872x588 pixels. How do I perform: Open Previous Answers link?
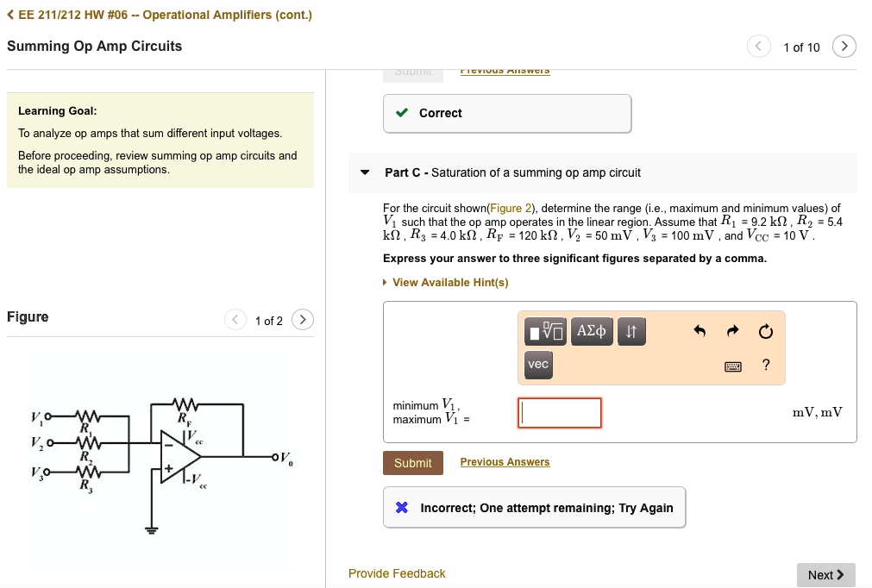point(505,462)
